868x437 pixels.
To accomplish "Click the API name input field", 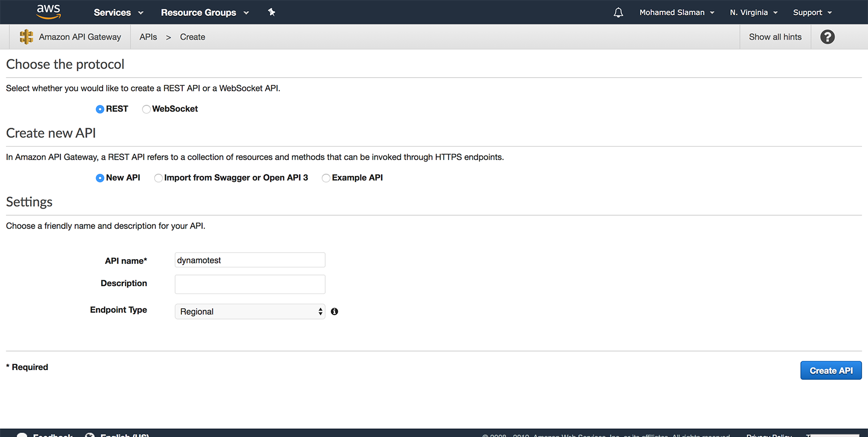I will point(250,260).
